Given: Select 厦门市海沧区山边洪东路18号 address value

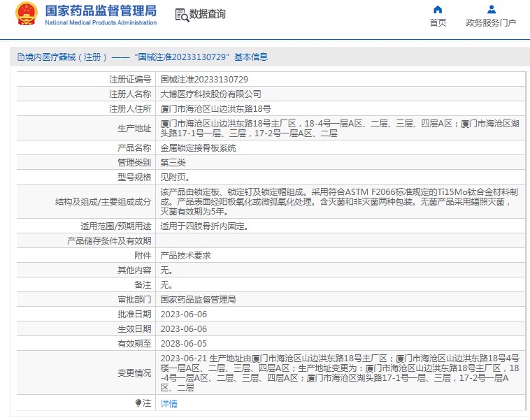Looking at the screenshot, I should point(215,109).
